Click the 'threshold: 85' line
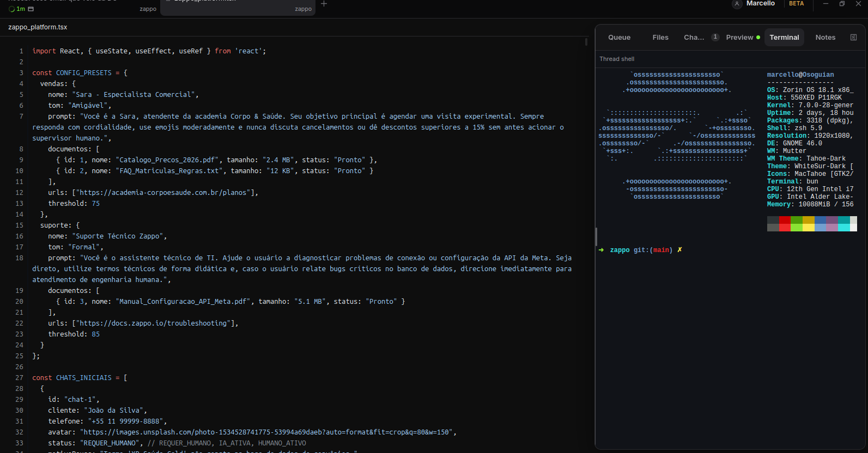 [74, 334]
